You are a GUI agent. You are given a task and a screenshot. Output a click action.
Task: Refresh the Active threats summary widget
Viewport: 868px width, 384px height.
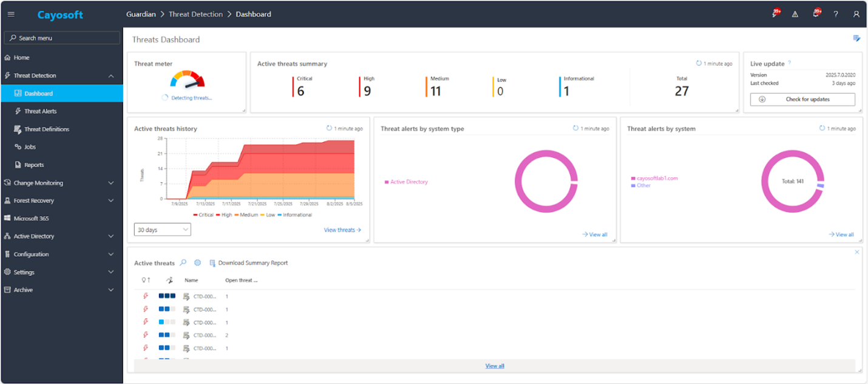[x=699, y=63]
